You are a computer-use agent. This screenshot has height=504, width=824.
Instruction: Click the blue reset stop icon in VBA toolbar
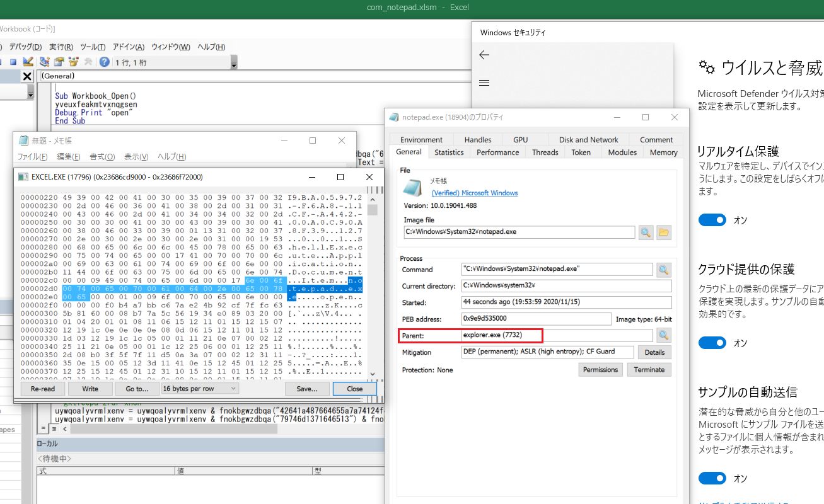point(13,62)
